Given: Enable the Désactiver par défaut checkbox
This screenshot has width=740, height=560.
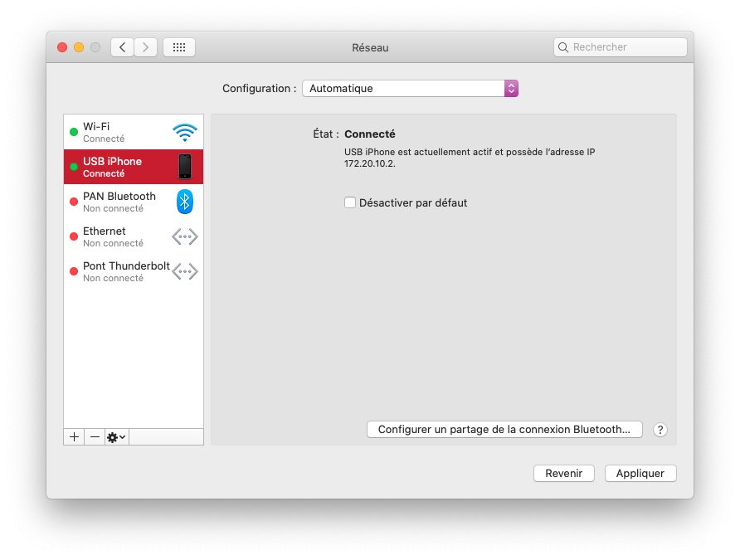Looking at the screenshot, I should click(350, 202).
